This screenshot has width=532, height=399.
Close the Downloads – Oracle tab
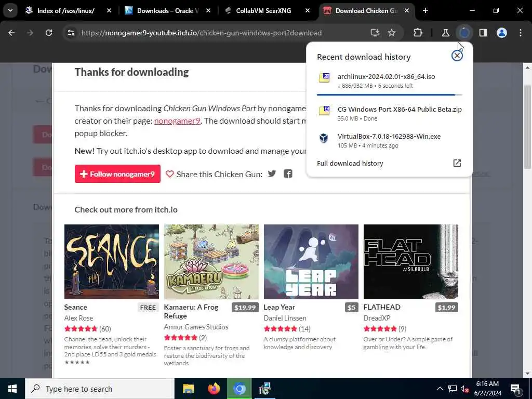[208, 10]
